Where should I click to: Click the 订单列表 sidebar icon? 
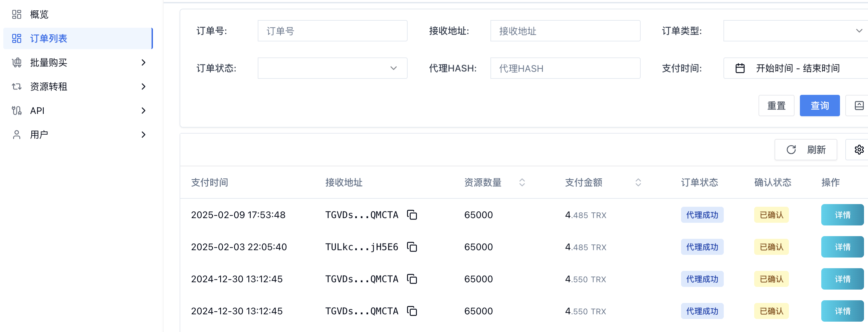[16, 38]
